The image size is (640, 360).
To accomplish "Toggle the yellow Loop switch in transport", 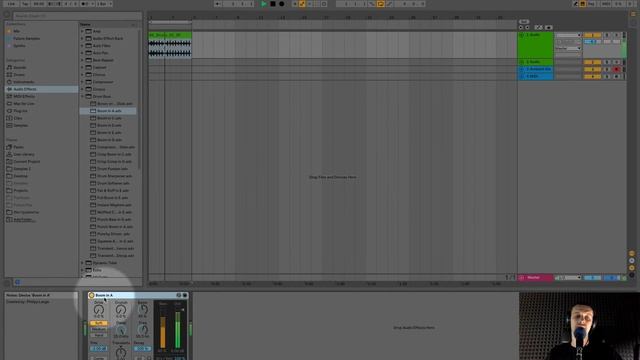I will click(380, 4).
